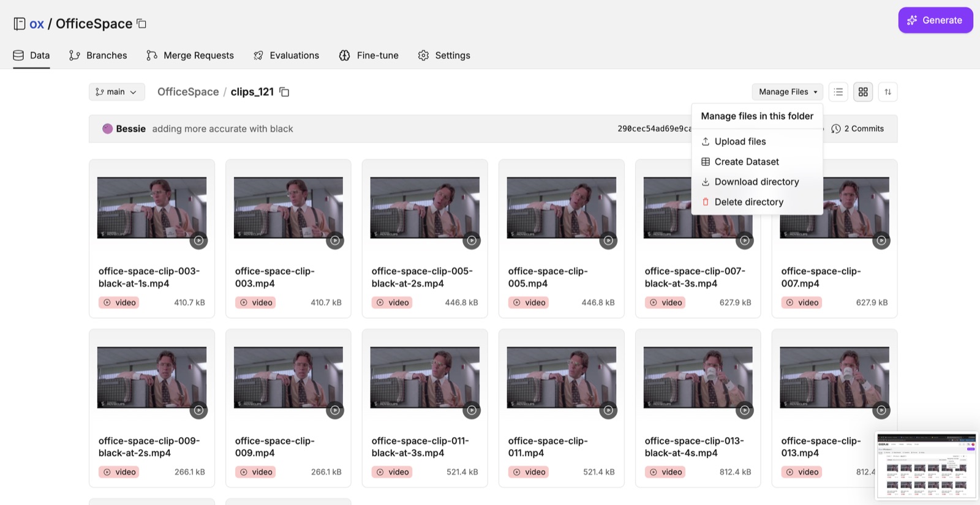Viewport: 980px width, 505px height.
Task: Select Create Dataset from the menu
Action: (757, 162)
